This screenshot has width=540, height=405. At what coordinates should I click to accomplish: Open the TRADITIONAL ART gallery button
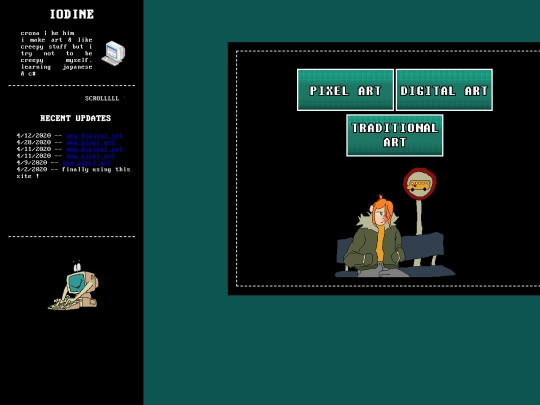click(395, 135)
